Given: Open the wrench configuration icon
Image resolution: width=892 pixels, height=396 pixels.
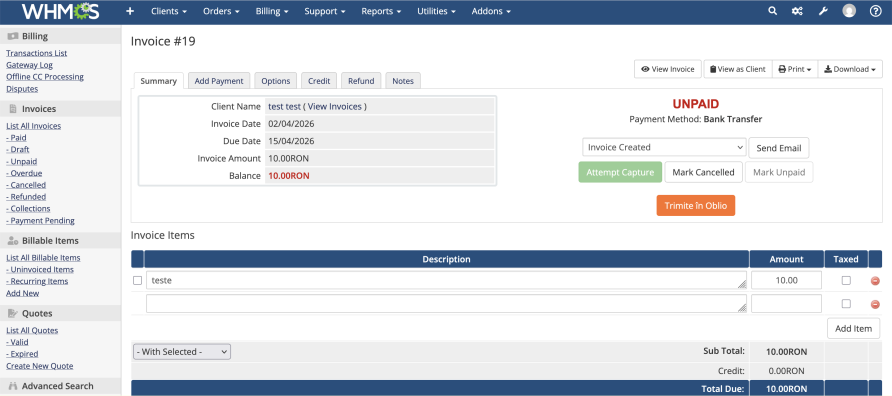Looking at the screenshot, I should click(x=823, y=11).
